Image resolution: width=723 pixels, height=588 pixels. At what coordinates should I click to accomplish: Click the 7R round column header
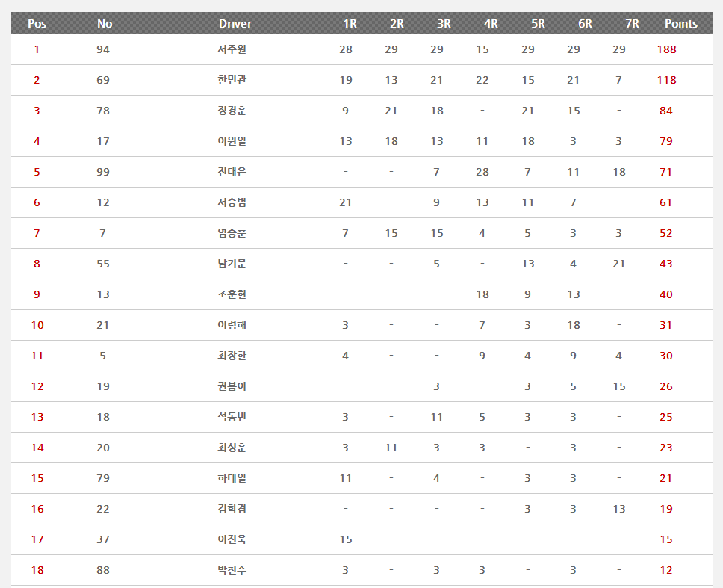pyautogui.click(x=632, y=24)
